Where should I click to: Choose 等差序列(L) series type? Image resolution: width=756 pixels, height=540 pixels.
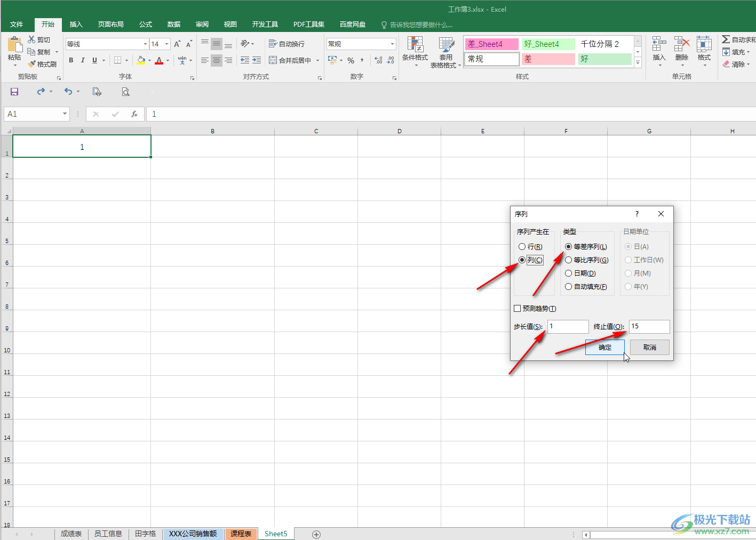tap(586, 246)
